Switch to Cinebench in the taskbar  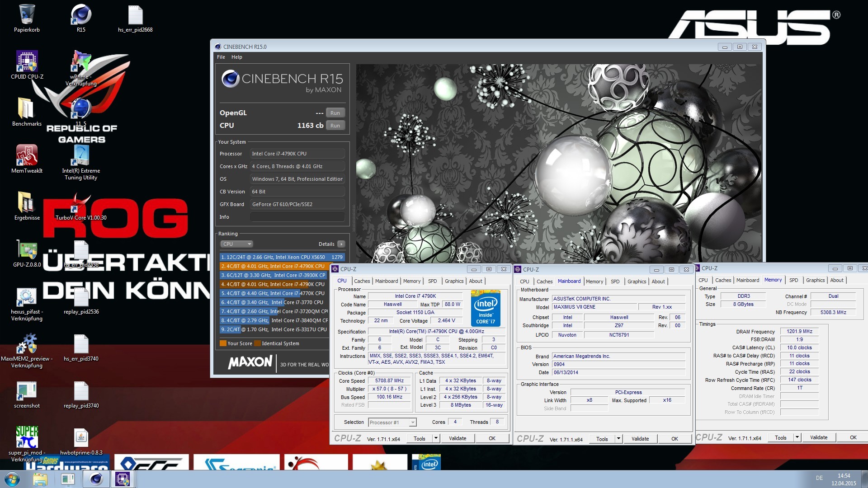point(96,479)
